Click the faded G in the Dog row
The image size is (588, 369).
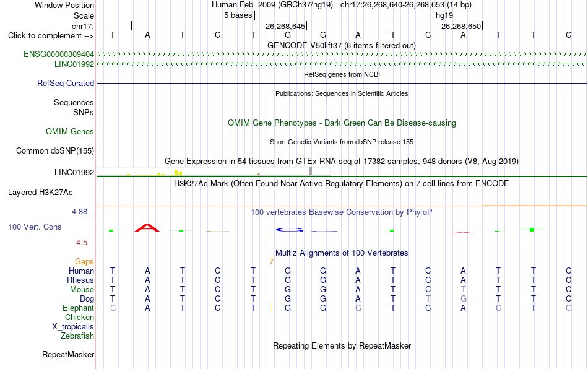(464, 299)
